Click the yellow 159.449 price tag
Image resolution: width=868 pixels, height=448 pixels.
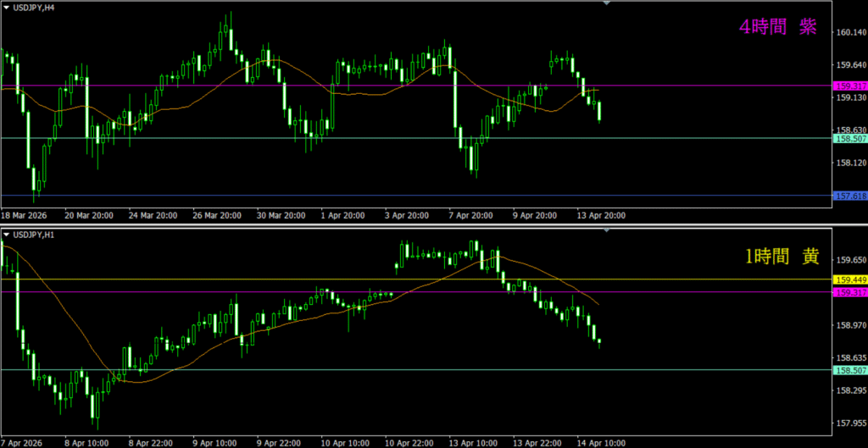[850, 279]
